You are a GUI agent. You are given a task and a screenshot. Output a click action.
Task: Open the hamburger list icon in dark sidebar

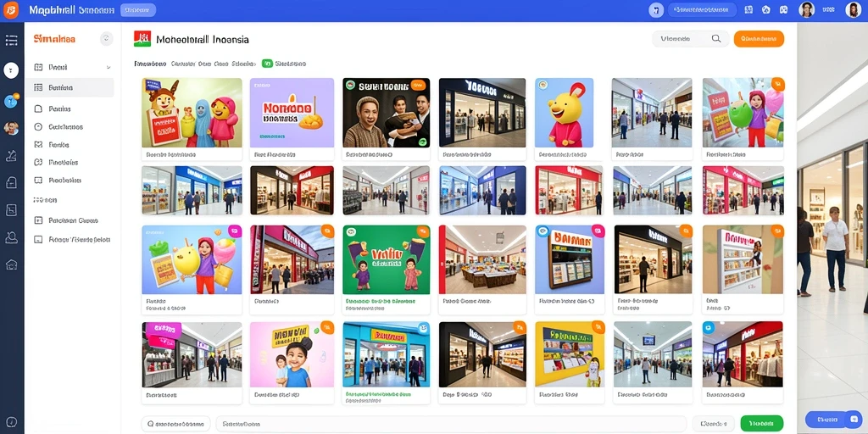pos(11,40)
